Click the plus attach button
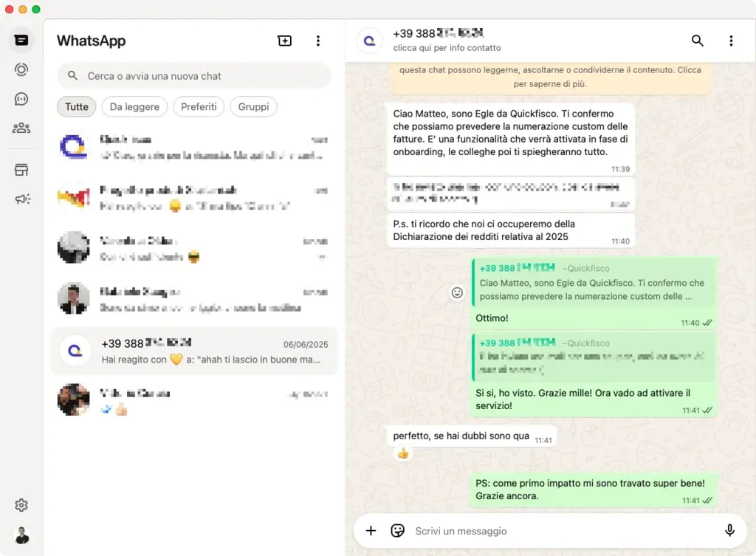The height and width of the screenshot is (556, 756). 371,530
